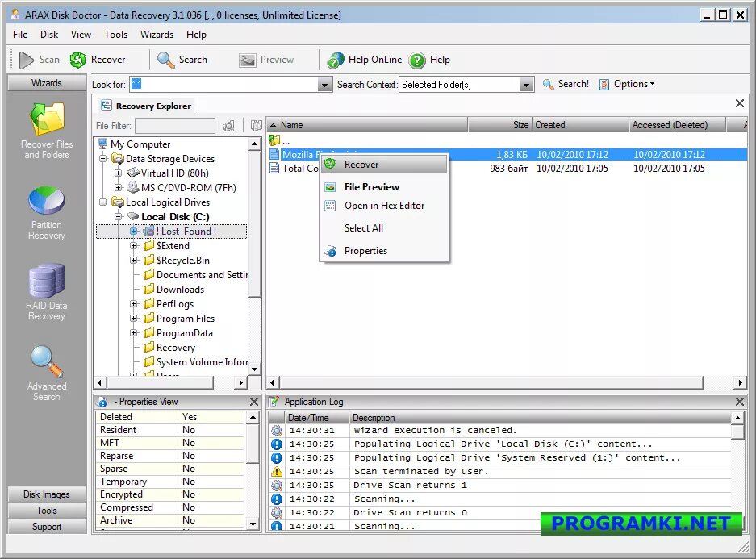
Task: Click inside the File Filter field
Action: [x=175, y=126]
